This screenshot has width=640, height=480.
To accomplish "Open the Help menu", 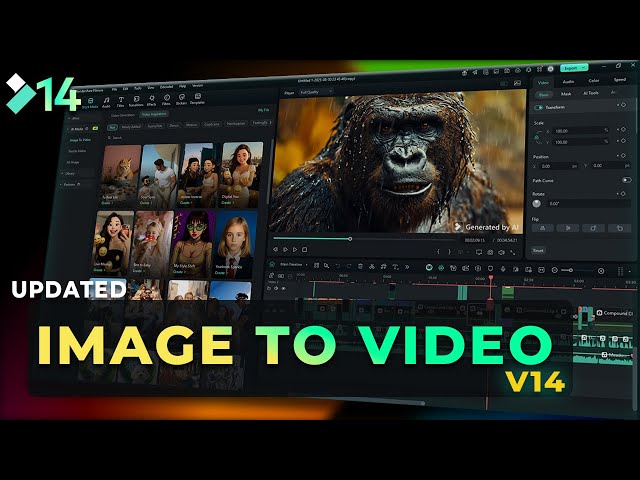I will pos(182,86).
